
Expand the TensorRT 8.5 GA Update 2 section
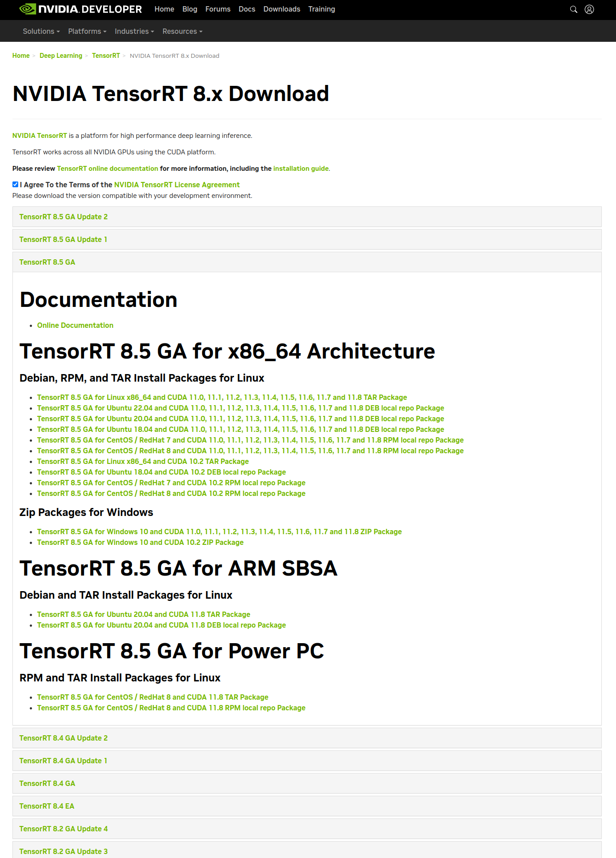[x=307, y=217]
